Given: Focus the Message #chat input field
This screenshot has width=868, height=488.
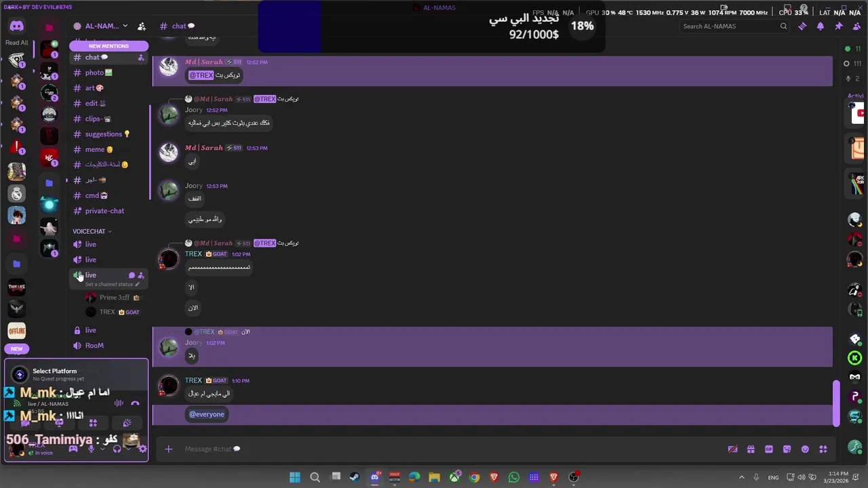Looking at the screenshot, I should tap(448, 449).
